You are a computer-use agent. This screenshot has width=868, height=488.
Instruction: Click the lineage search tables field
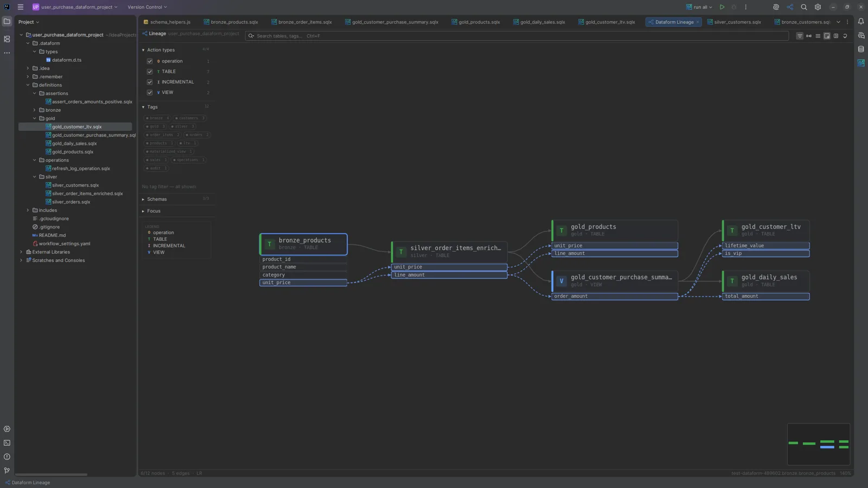click(516, 36)
